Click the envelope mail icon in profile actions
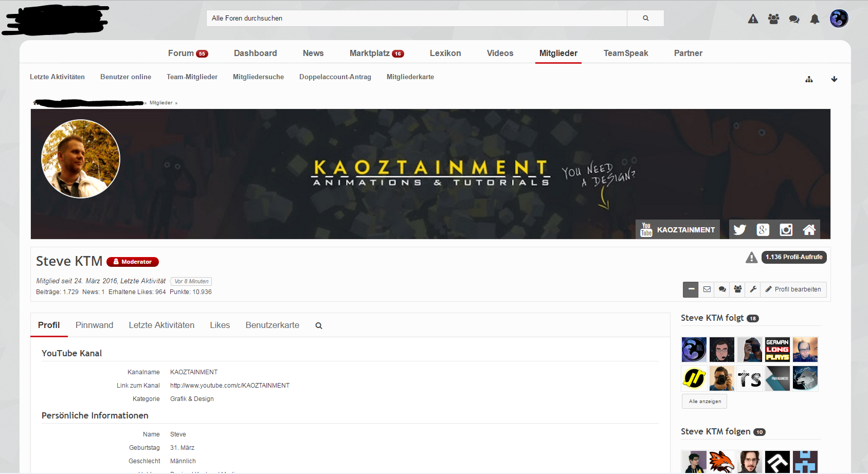This screenshot has height=474, width=868. click(x=707, y=289)
